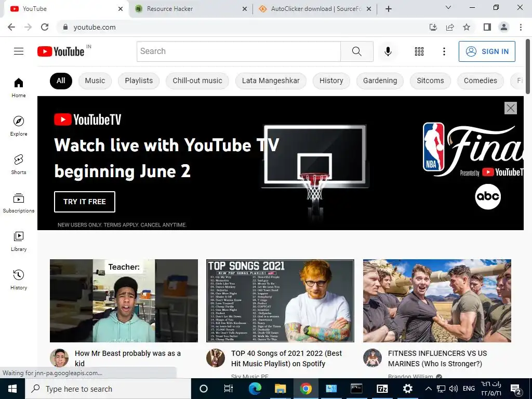The image size is (532, 399).
Task: Close the Resource Hacker tab
Action: [245, 9]
